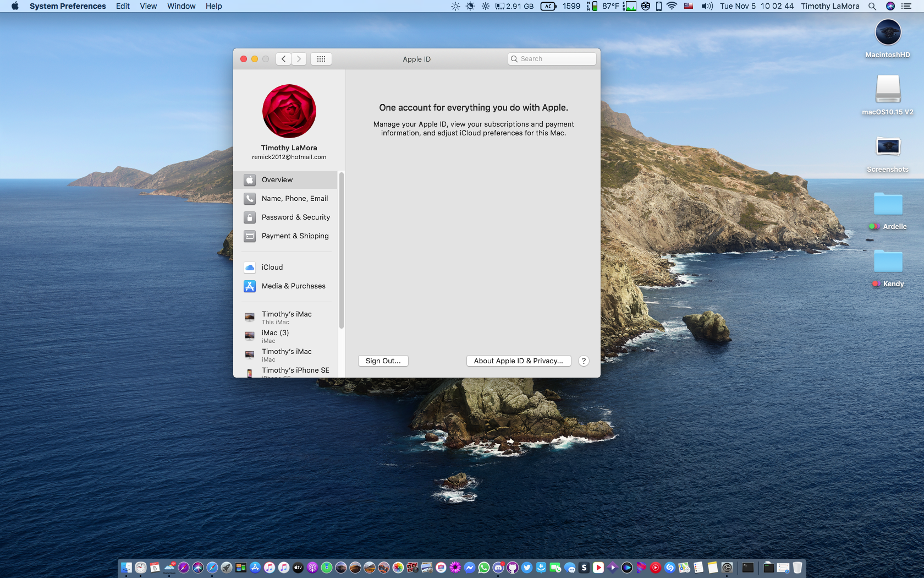
Task: Open the System Preferences menu
Action: [68, 6]
